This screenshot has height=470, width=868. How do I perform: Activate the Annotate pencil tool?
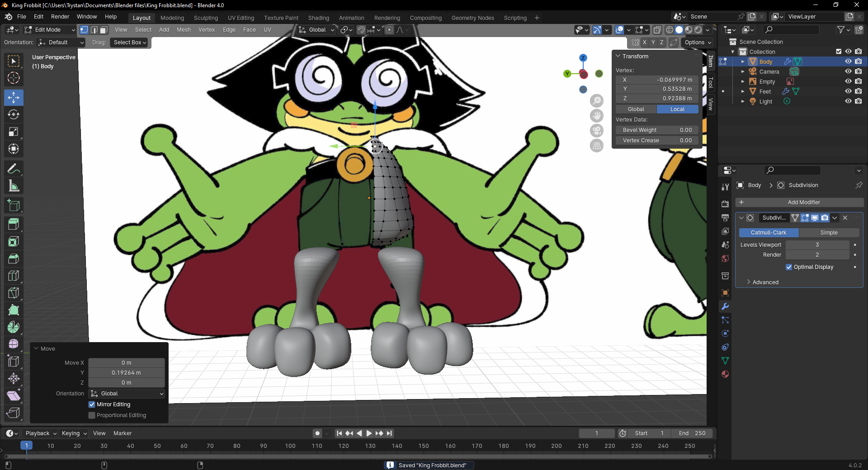(14, 169)
